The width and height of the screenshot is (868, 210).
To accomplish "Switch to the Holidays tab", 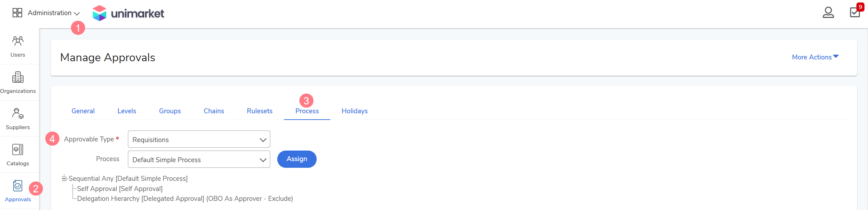I will (x=354, y=111).
